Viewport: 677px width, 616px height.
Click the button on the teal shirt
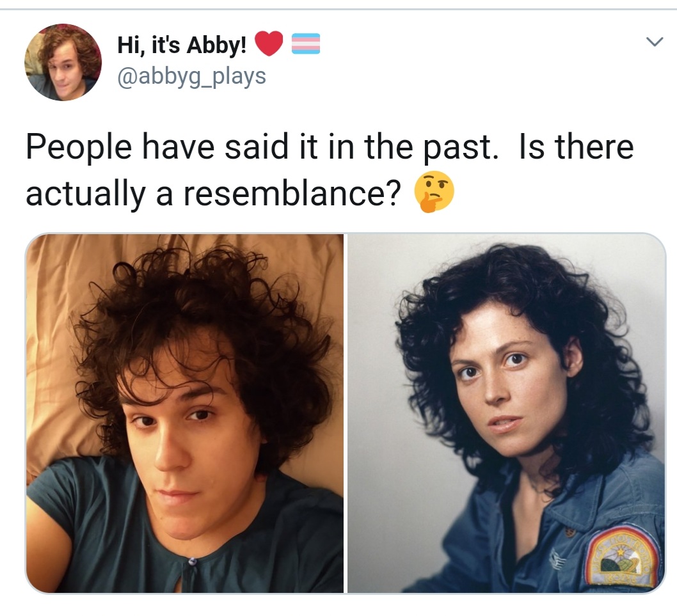(x=192, y=561)
